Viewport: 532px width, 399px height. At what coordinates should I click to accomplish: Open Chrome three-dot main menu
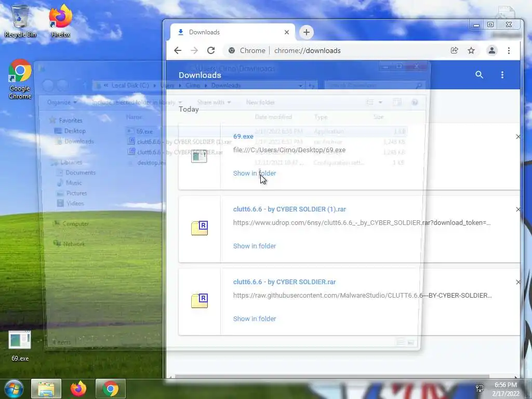(x=509, y=50)
